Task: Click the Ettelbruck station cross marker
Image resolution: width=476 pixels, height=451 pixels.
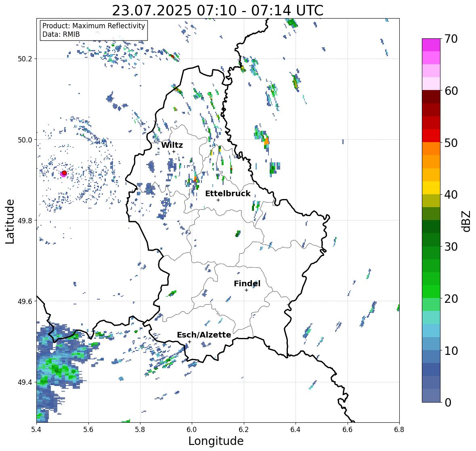Action: click(218, 200)
